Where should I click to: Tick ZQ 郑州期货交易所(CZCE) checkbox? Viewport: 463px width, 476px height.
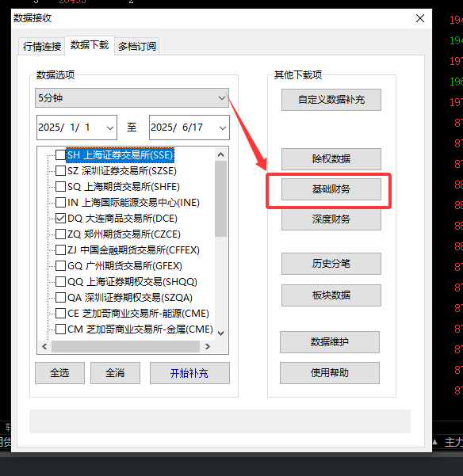tap(60, 234)
